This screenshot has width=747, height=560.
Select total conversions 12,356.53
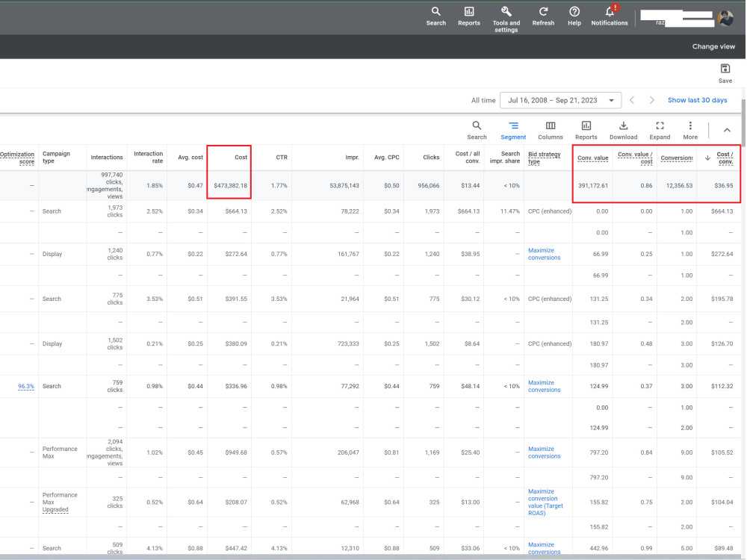(679, 185)
